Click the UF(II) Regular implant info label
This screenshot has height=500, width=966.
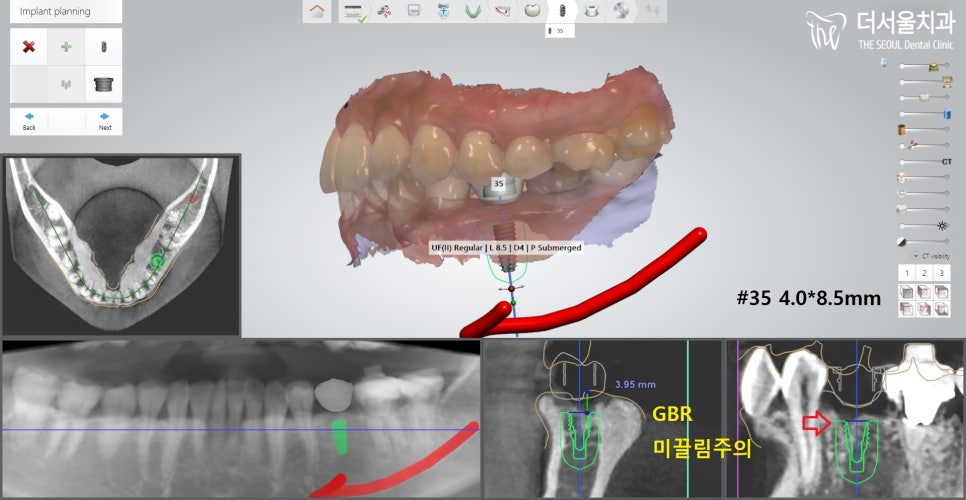(x=504, y=247)
